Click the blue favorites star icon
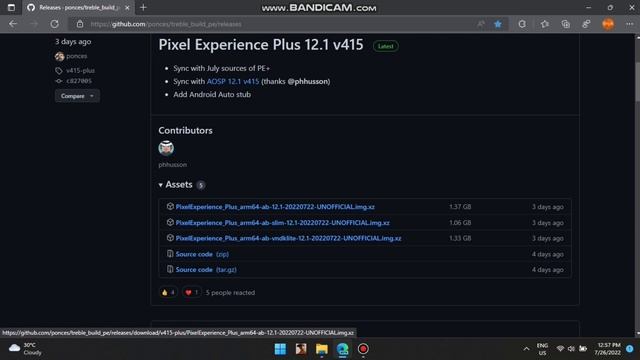 (498, 24)
